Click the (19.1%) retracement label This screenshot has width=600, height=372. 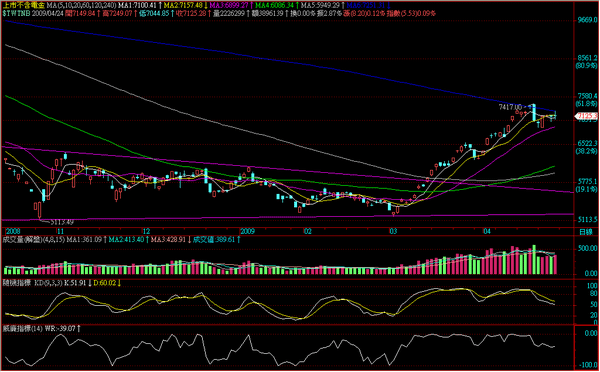tap(587, 189)
